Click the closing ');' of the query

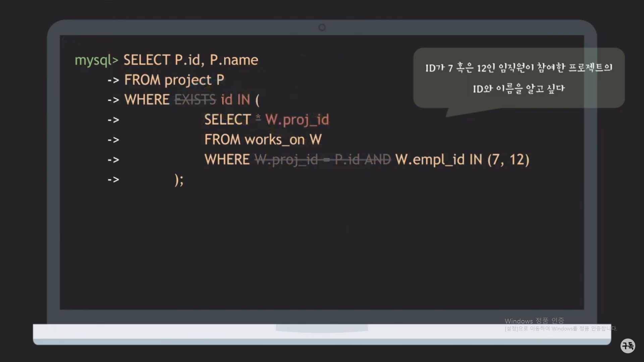point(179,180)
